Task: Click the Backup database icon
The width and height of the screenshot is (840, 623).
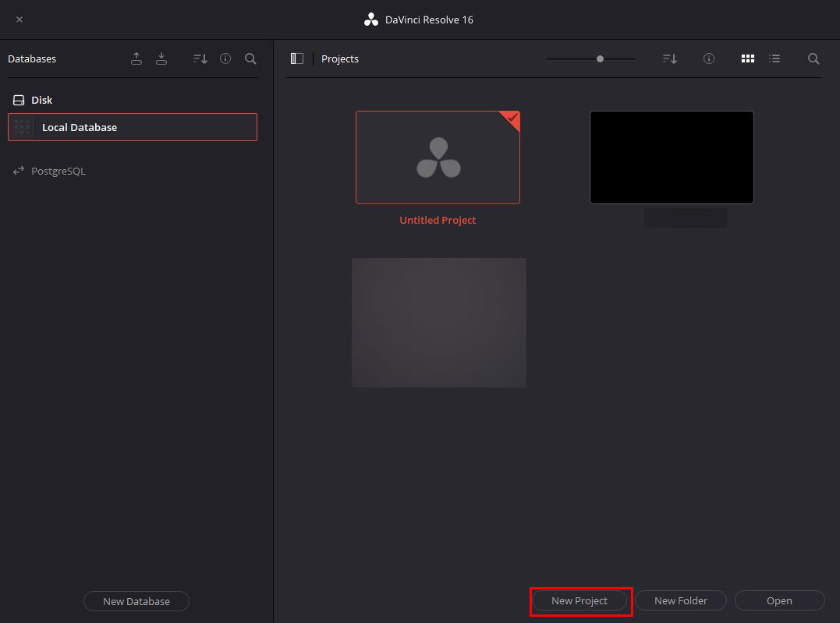Action: click(x=136, y=58)
